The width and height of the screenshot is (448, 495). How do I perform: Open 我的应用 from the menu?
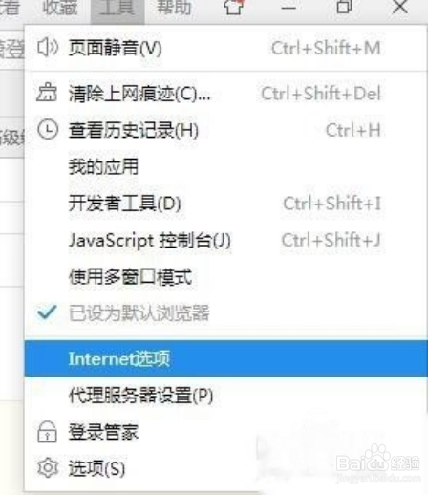[225, 166]
